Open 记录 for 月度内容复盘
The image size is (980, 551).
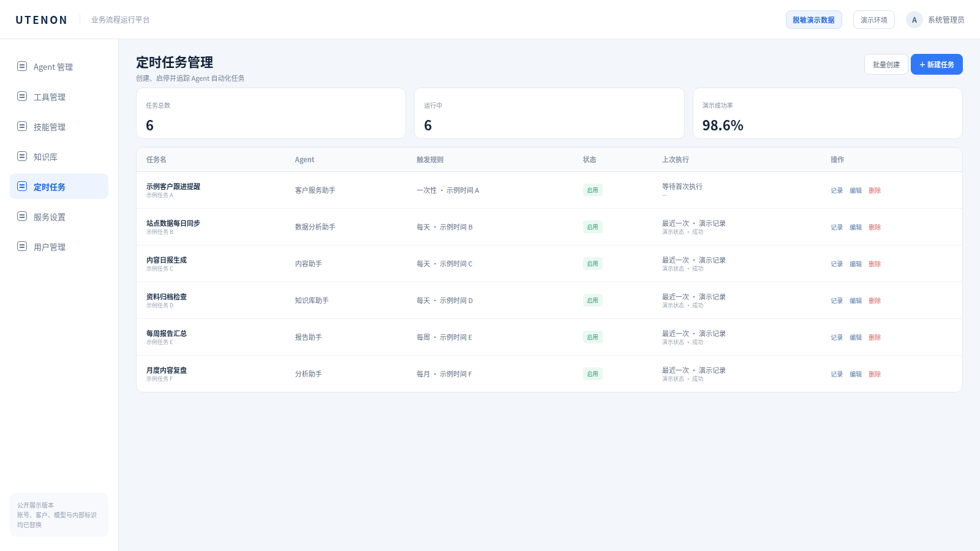pos(837,374)
